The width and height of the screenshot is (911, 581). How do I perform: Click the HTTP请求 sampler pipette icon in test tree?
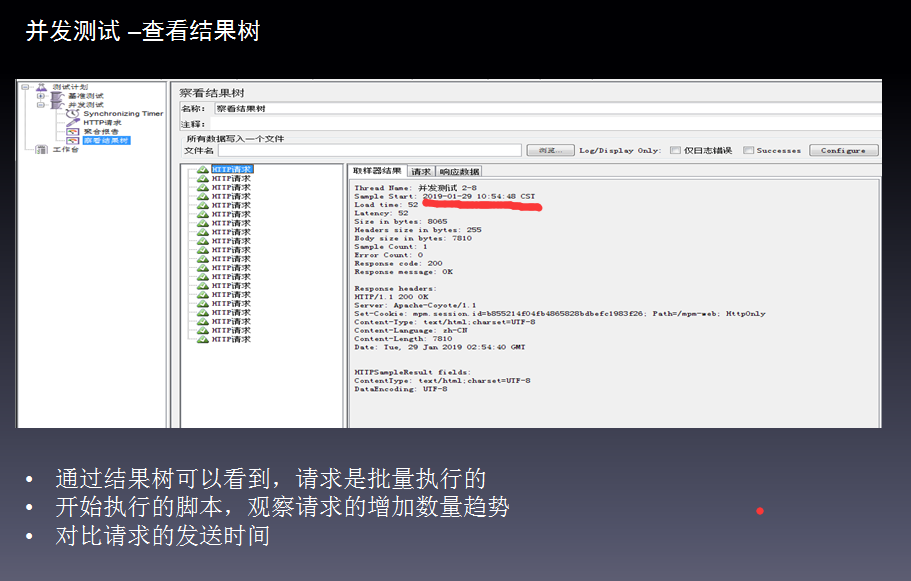click(x=73, y=123)
